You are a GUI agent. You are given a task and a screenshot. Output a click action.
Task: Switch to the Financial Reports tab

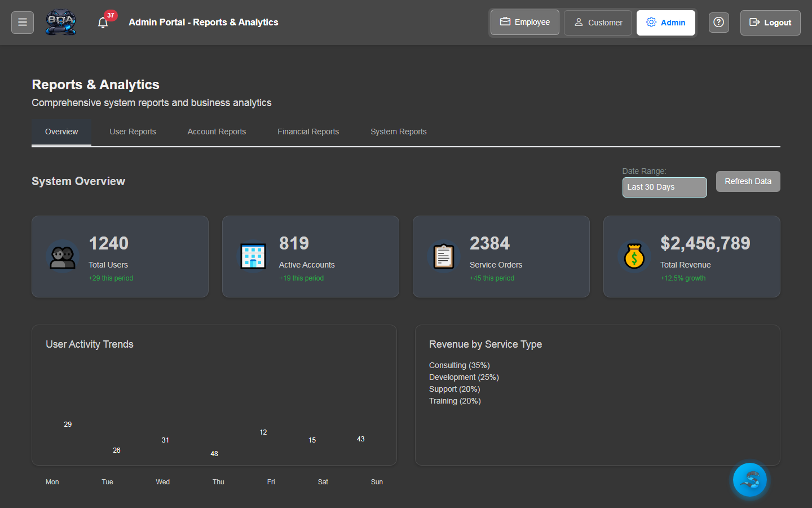308,132
